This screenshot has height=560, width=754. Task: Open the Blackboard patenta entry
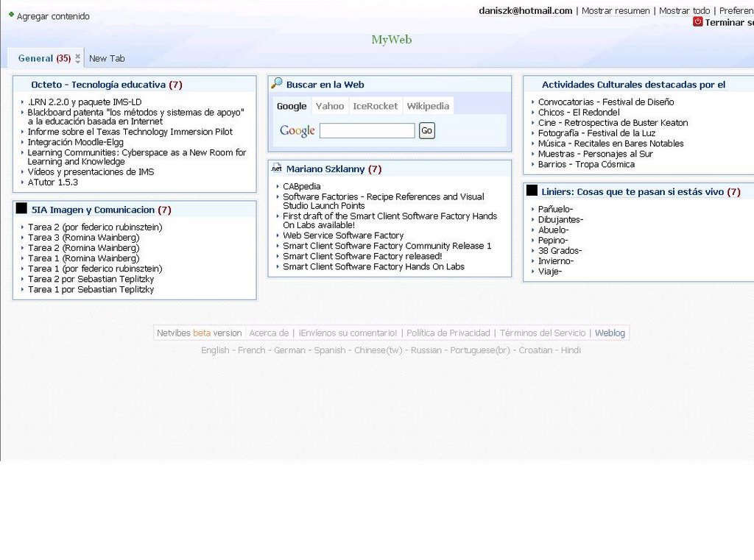[136, 117]
